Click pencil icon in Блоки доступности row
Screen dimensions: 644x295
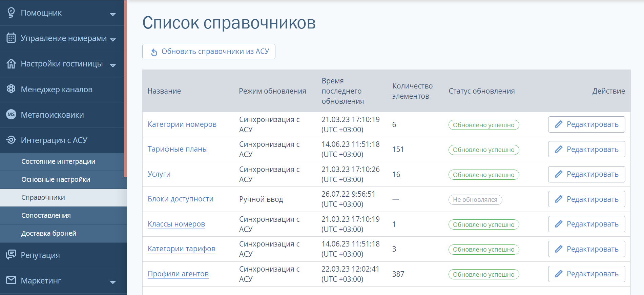[559, 199]
